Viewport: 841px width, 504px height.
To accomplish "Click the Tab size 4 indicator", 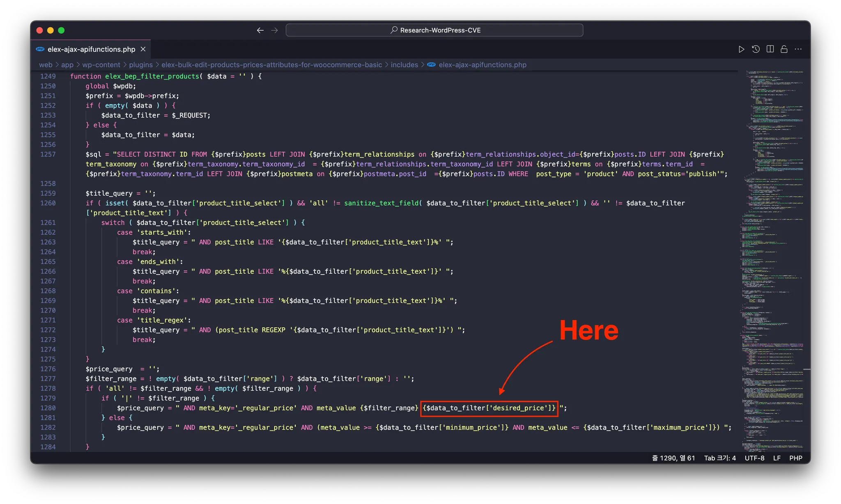I will coord(720,458).
